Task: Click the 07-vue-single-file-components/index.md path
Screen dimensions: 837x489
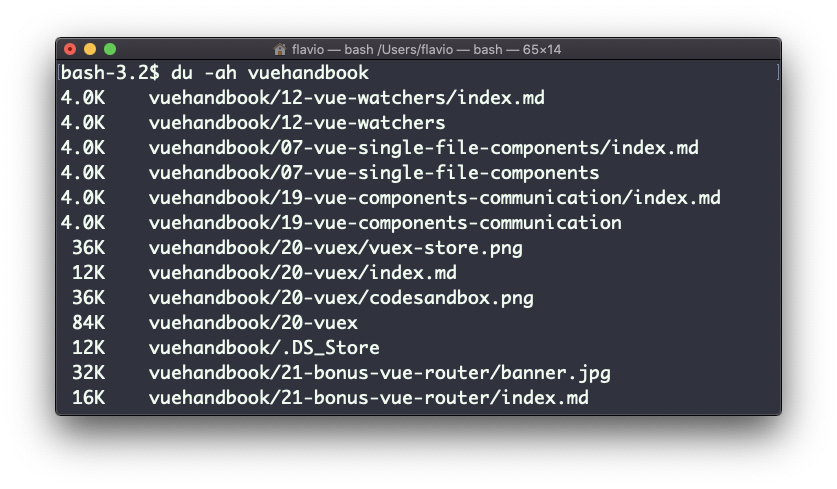Action: [424, 147]
